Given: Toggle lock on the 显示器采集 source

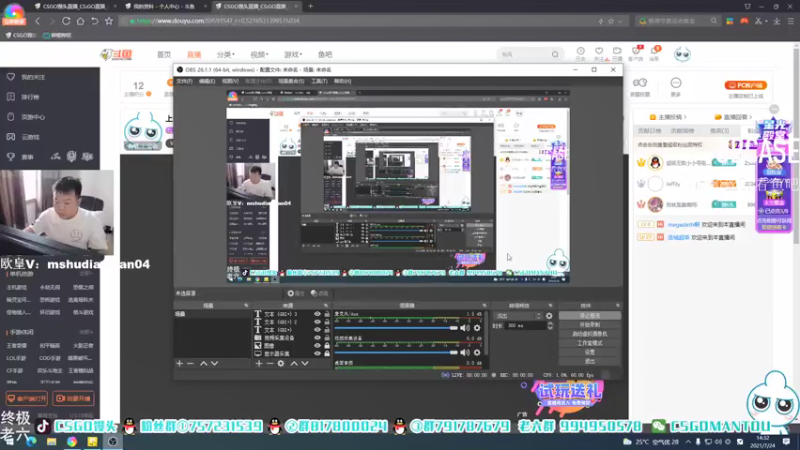Looking at the screenshot, I should click(x=327, y=354).
